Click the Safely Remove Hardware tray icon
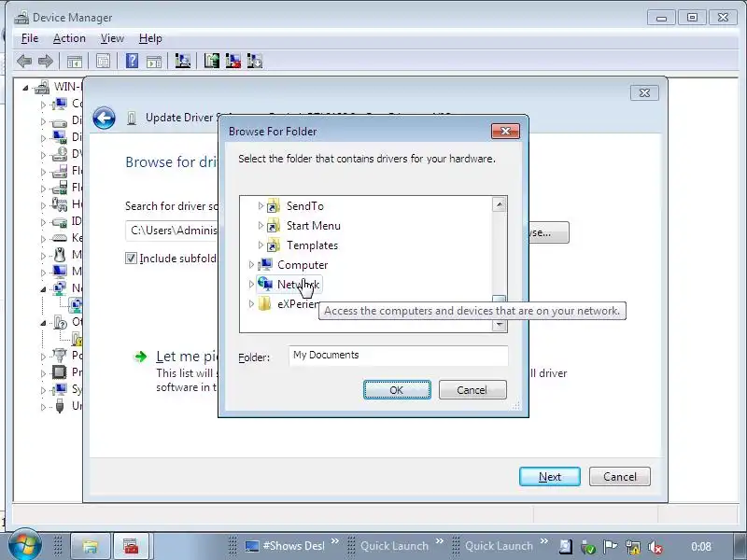The image size is (747, 560). click(x=588, y=547)
